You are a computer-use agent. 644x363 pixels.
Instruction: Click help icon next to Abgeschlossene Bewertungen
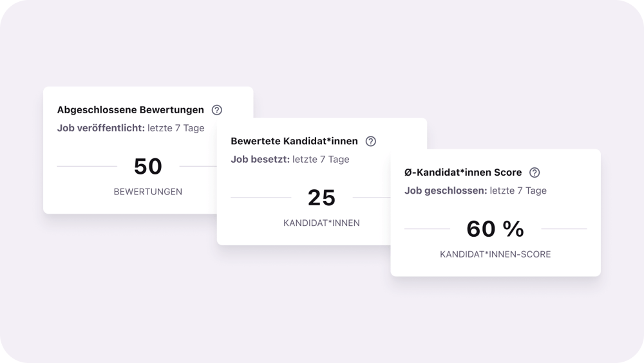click(x=217, y=110)
